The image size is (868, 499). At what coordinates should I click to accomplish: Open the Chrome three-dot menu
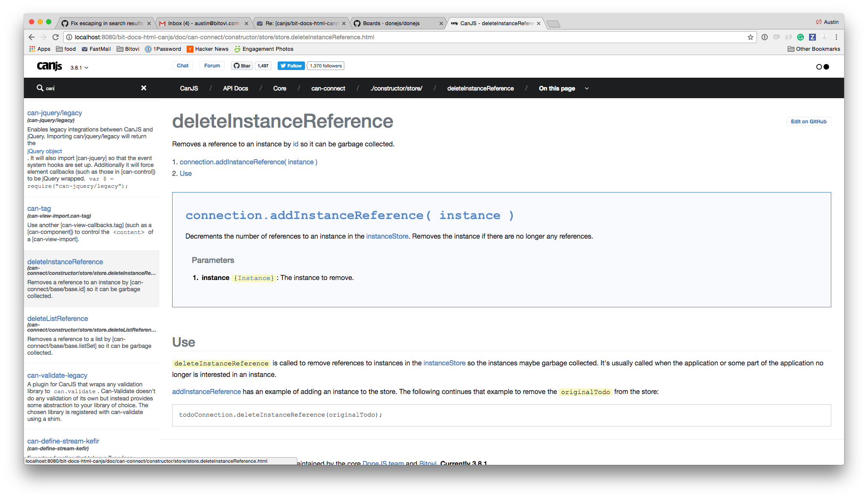[x=836, y=37]
